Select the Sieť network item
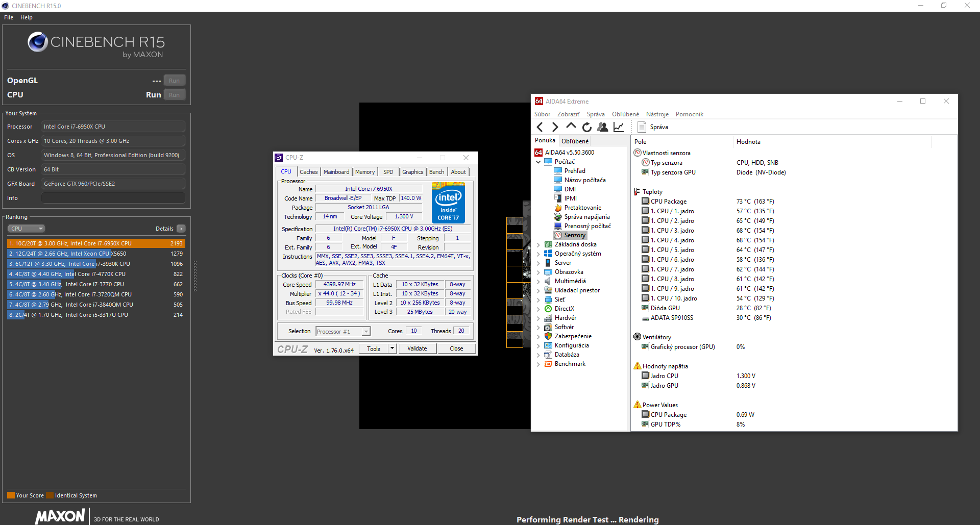 click(560, 299)
